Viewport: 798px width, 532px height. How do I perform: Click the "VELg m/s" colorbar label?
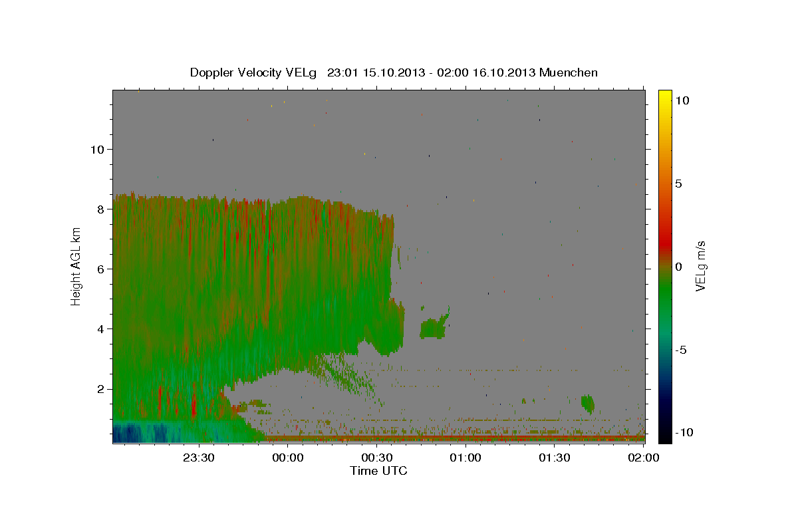click(x=700, y=266)
